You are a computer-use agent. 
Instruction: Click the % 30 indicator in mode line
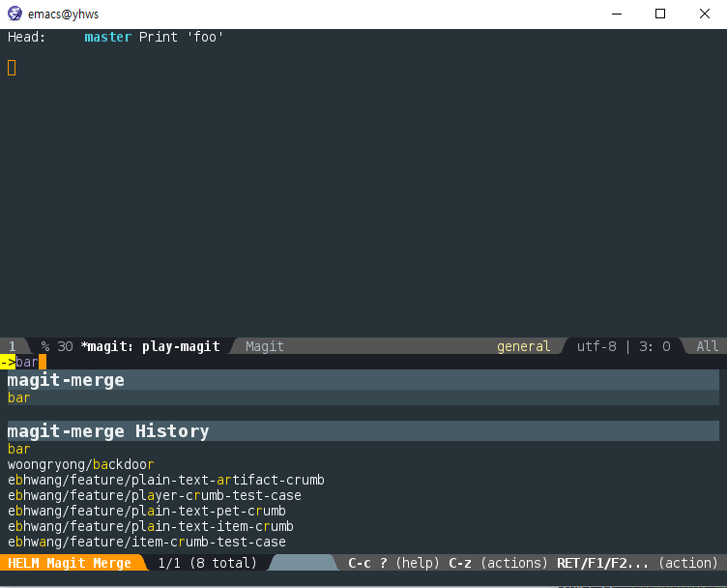[x=57, y=346]
